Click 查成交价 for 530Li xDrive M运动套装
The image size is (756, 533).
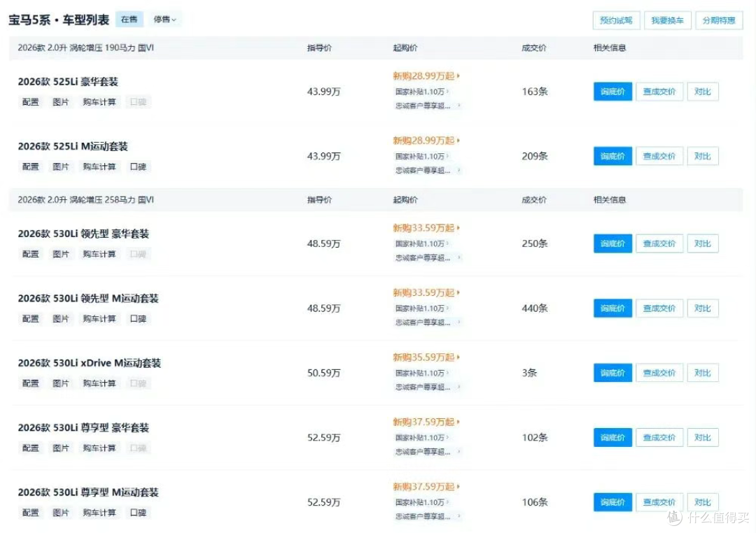pos(659,373)
